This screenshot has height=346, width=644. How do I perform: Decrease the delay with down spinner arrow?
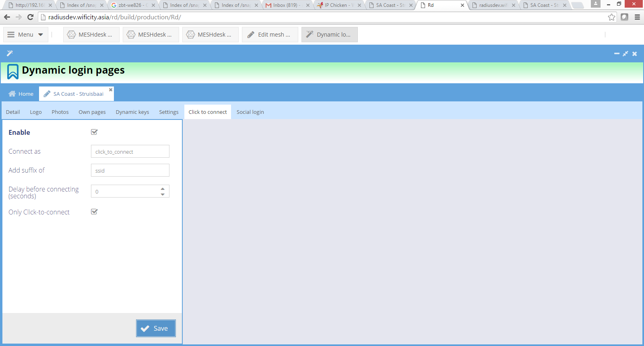(x=163, y=194)
